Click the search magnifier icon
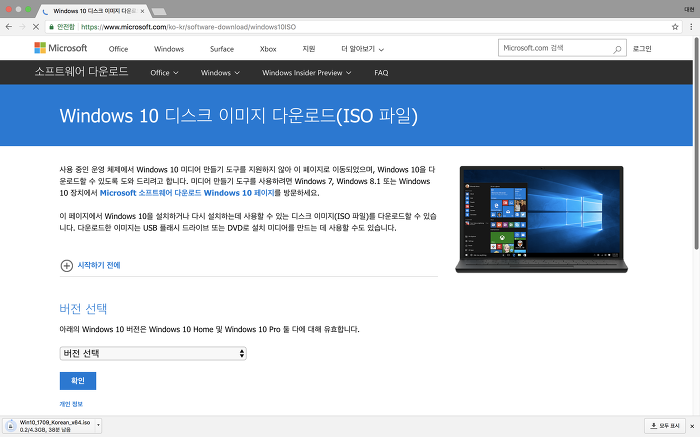Screen dimensions: 700x437 pyautogui.click(x=617, y=49)
